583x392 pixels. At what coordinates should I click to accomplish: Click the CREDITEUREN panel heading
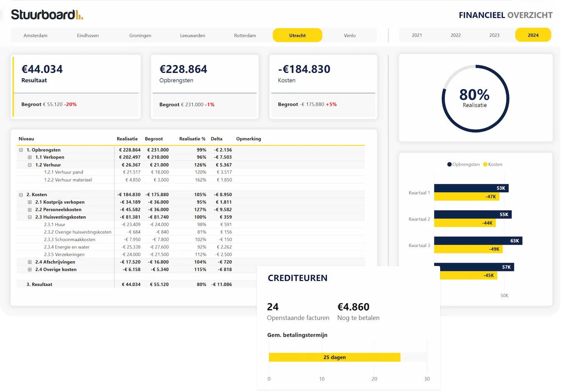[x=298, y=278]
